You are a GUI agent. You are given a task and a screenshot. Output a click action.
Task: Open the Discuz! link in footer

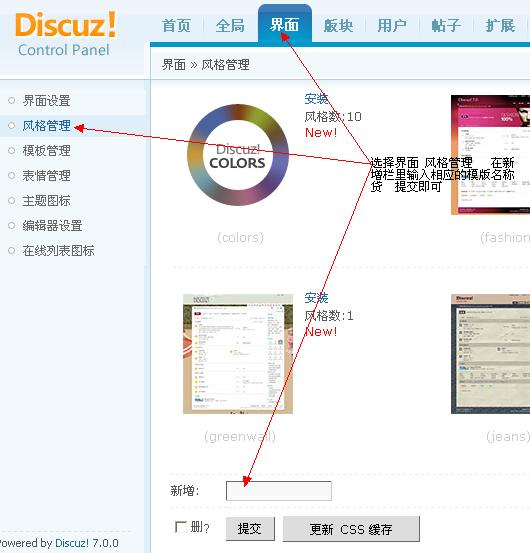point(72,543)
